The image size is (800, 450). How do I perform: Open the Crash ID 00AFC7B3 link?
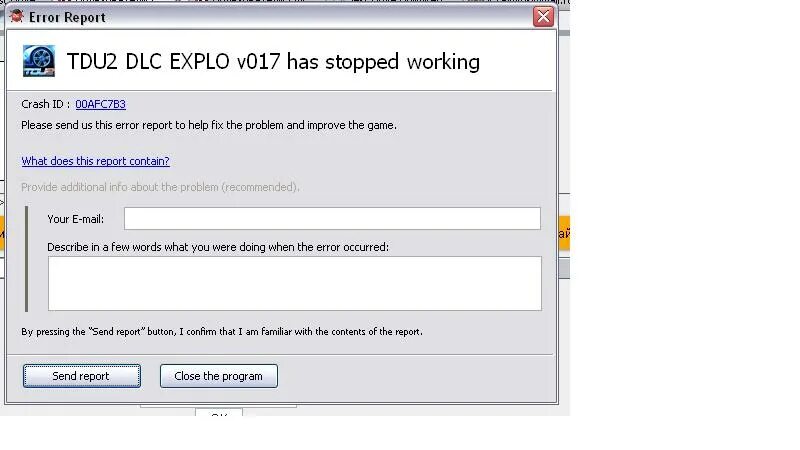101,104
